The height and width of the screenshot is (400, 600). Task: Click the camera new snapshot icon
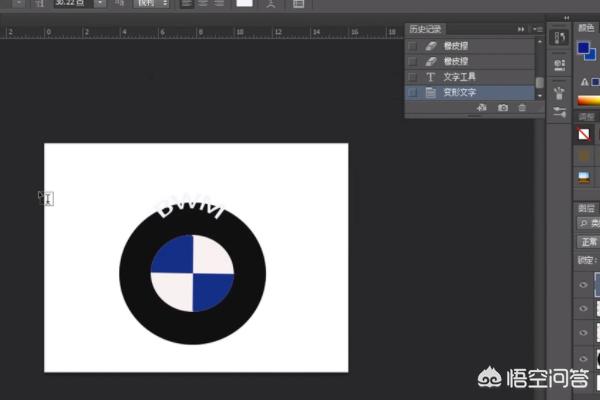tap(503, 108)
